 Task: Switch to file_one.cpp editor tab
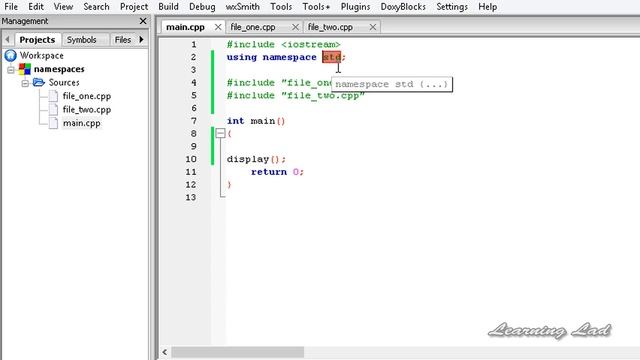click(253, 27)
